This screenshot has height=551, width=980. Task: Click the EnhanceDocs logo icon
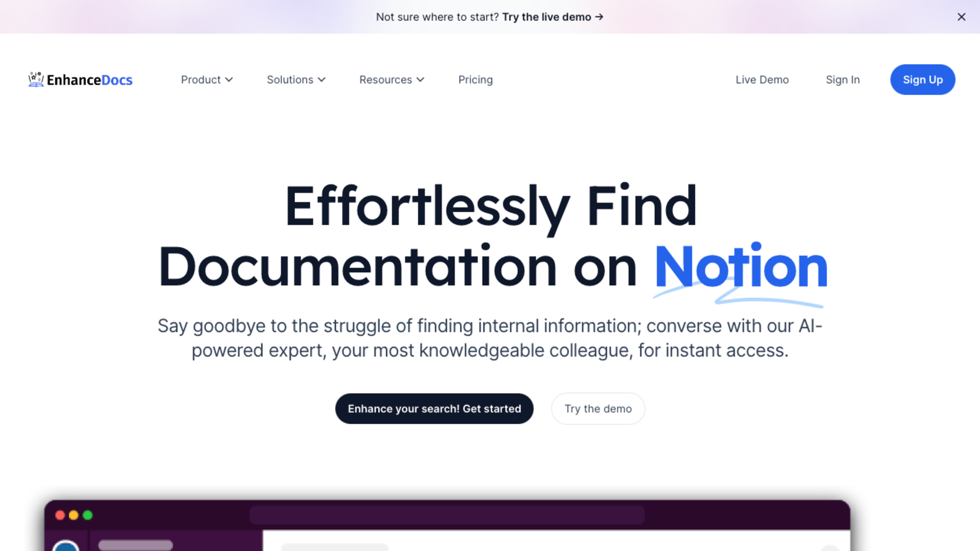(35, 79)
